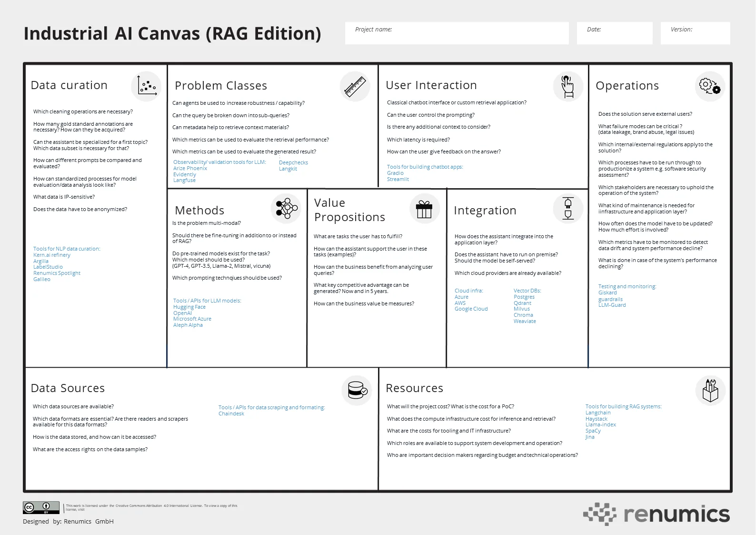Open the Llama-index link
Screen dimensions: 756x535
point(601,424)
